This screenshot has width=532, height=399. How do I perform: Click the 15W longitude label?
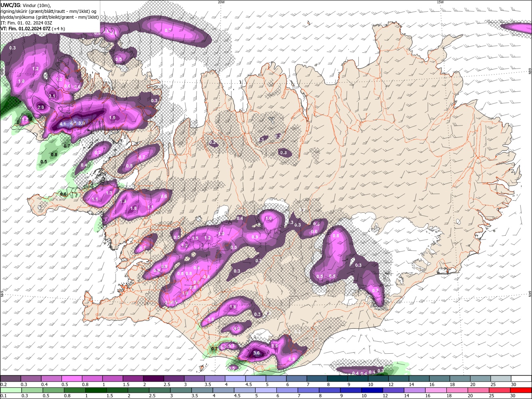pyautogui.click(x=440, y=2)
